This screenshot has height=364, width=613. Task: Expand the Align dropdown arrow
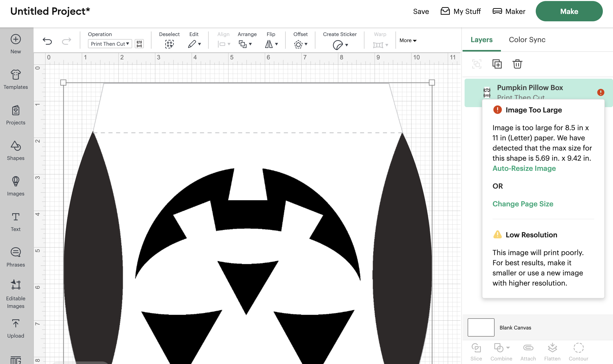pyautogui.click(x=229, y=44)
